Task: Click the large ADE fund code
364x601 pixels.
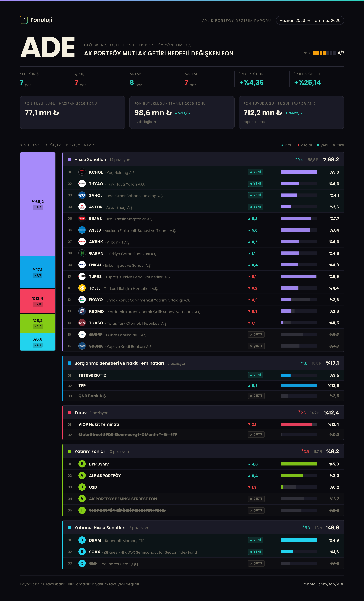Action: pos(48,47)
